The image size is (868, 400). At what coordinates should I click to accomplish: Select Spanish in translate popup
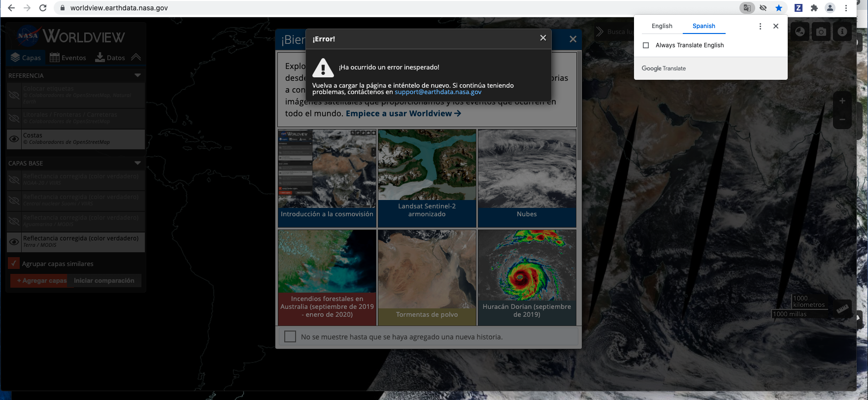click(x=704, y=26)
